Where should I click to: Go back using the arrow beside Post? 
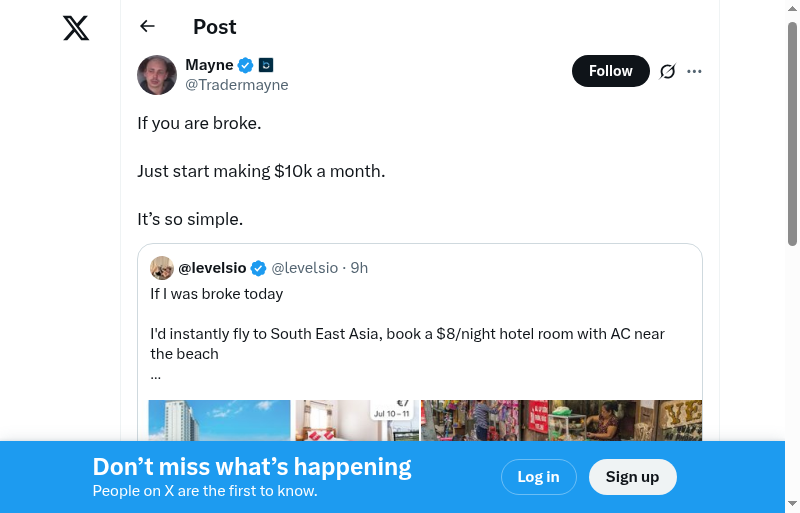pos(148,27)
